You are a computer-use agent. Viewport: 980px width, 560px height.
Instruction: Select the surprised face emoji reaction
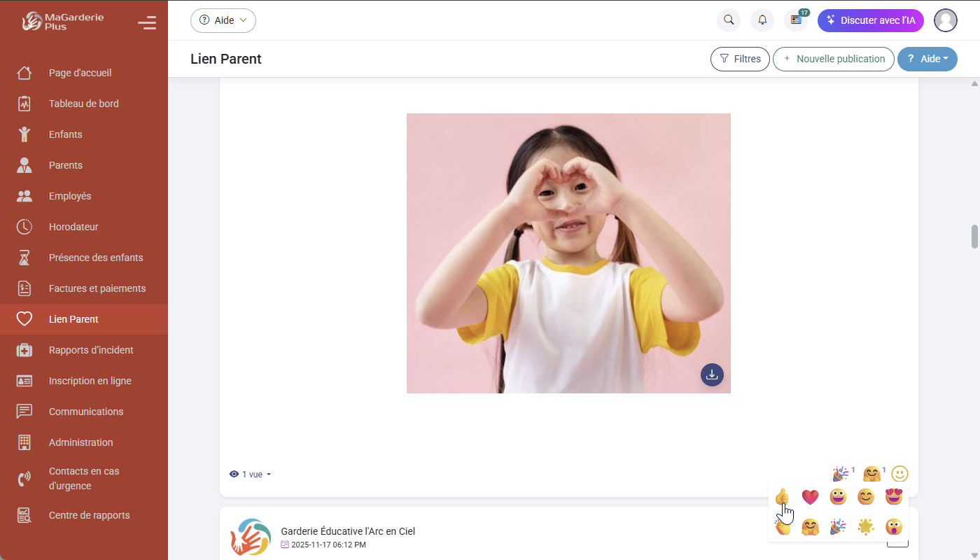coord(894,526)
